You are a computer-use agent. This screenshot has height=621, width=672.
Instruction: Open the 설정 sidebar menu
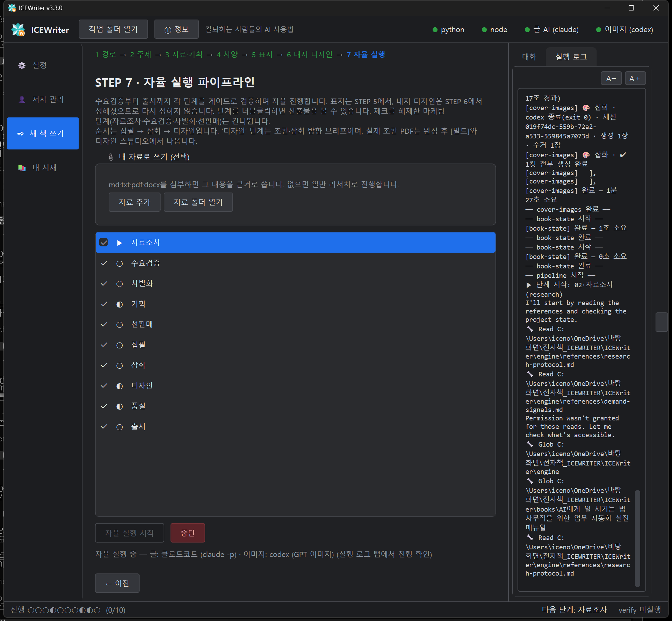pos(43,65)
